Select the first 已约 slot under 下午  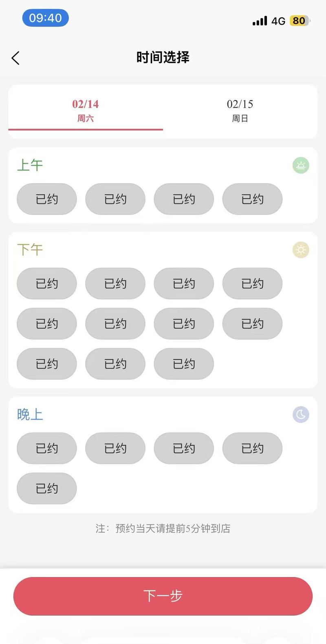(x=47, y=283)
